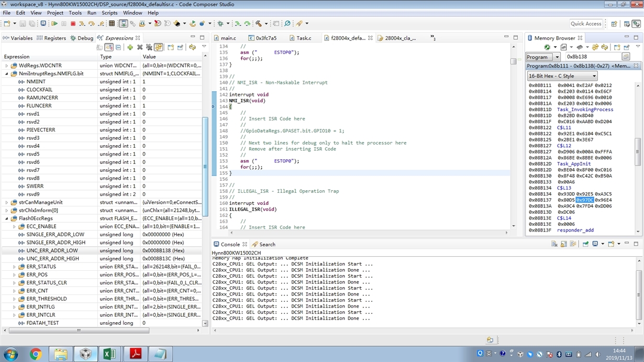
Task: Toggle continuous refresh in Expressions toolbar
Action: pyautogui.click(x=159, y=47)
